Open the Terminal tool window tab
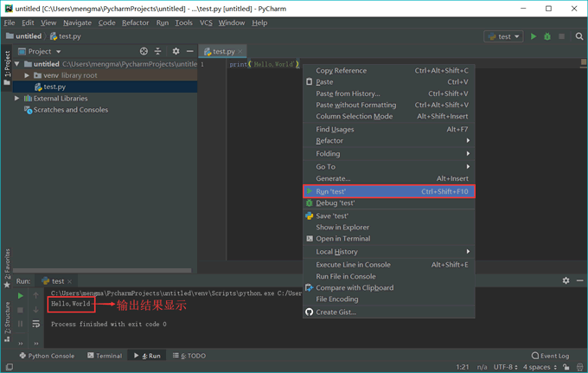The height and width of the screenshot is (373, 588). [x=104, y=356]
